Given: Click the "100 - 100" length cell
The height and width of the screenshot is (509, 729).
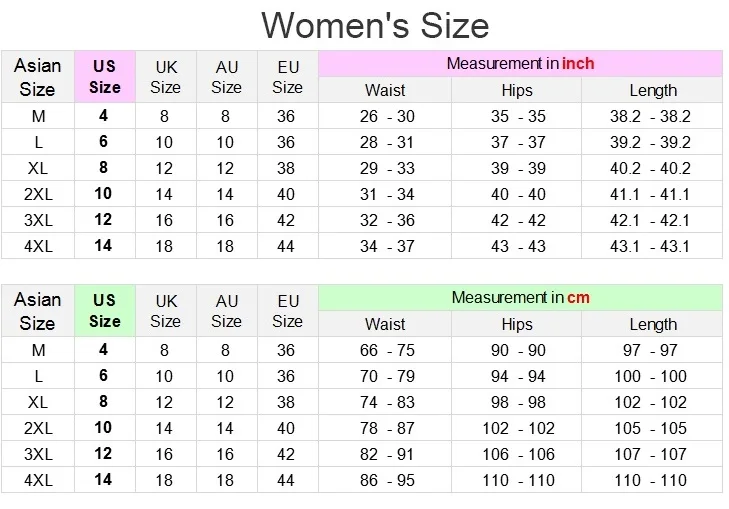Looking at the screenshot, I should click(x=651, y=376).
